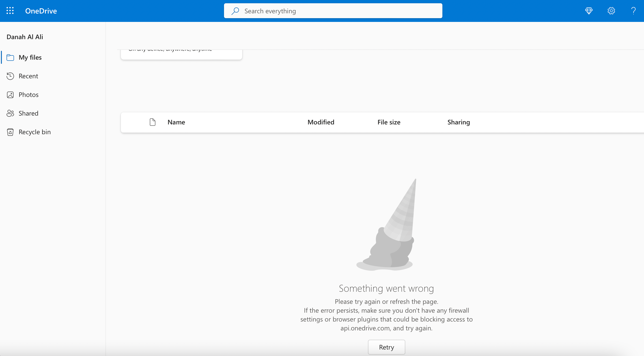The image size is (644, 356).
Task: Click the Recycle bin icon
Action: (x=10, y=132)
